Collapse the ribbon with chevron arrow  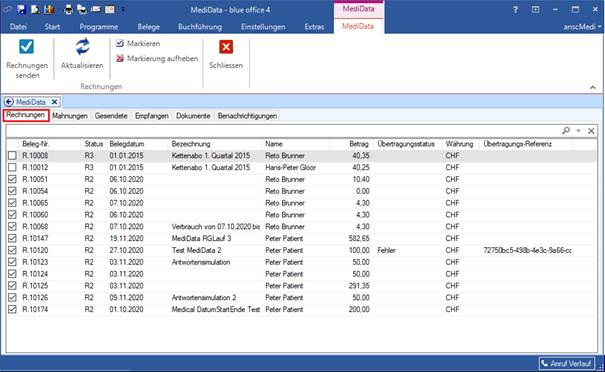point(593,88)
